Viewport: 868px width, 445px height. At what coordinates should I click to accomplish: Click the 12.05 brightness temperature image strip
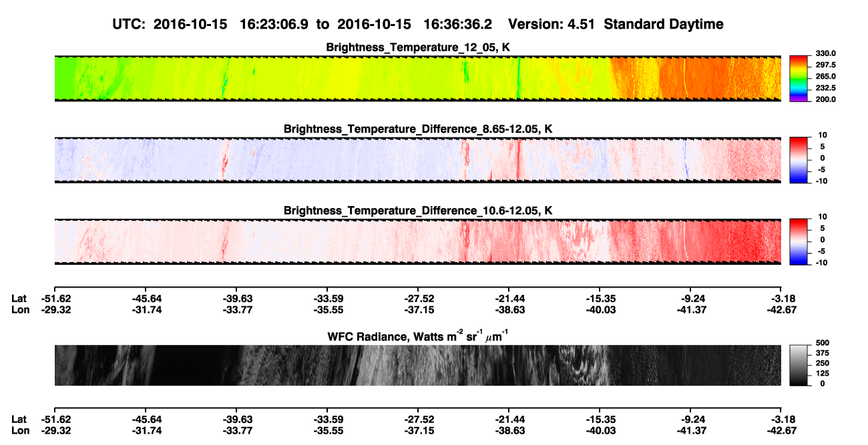point(418,79)
